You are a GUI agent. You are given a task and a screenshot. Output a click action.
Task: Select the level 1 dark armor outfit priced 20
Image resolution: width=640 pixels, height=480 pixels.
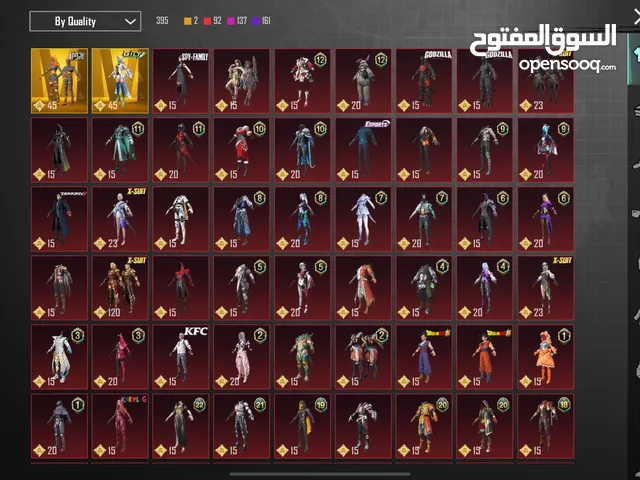pos(59,426)
